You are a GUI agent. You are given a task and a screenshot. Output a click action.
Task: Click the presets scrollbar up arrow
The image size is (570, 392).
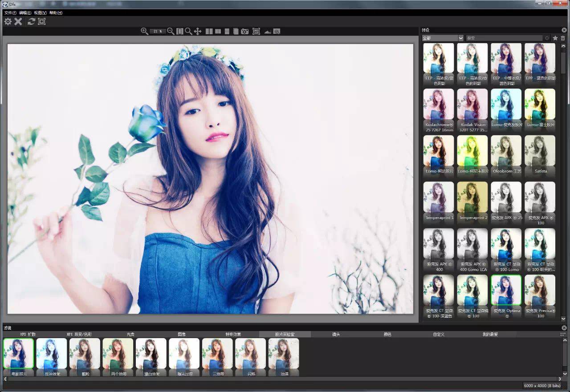(x=563, y=46)
